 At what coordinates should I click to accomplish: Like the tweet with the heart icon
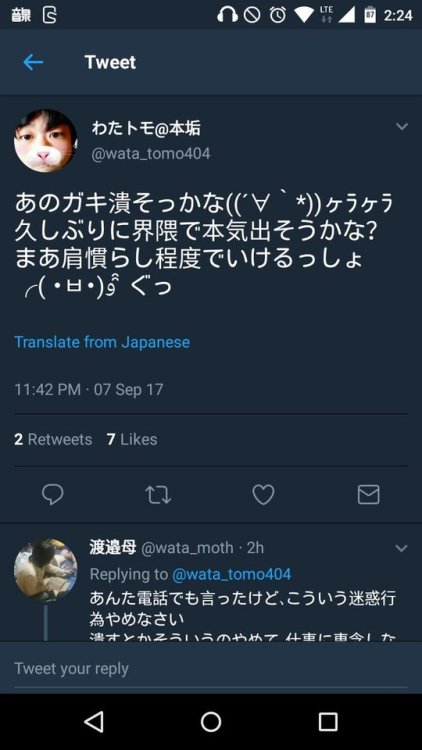coord(263,495)
